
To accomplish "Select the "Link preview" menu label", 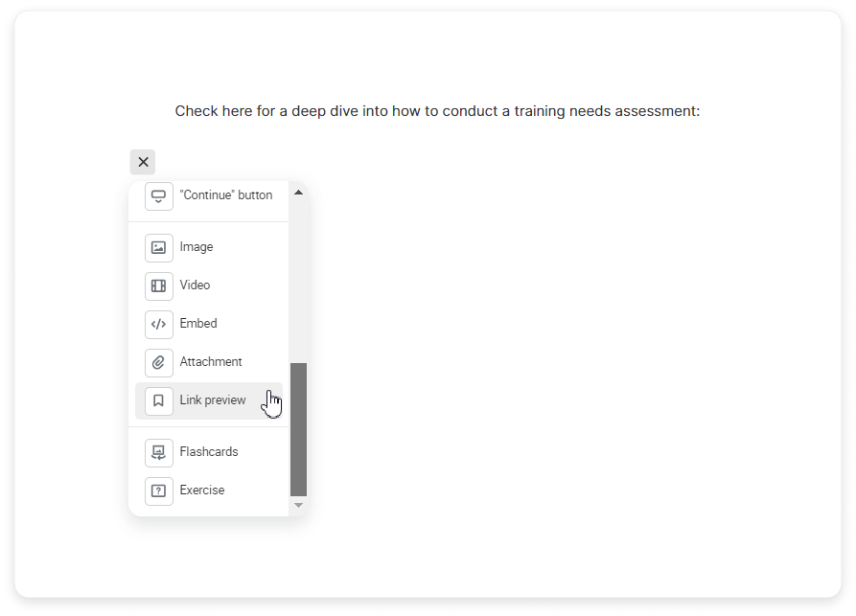I will point(213,400).
